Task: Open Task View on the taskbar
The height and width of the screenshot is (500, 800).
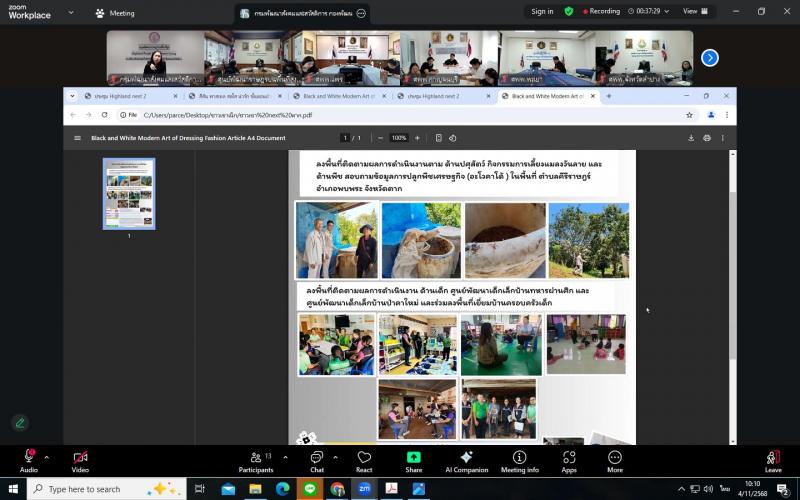Action: click(x=199, y=489)
